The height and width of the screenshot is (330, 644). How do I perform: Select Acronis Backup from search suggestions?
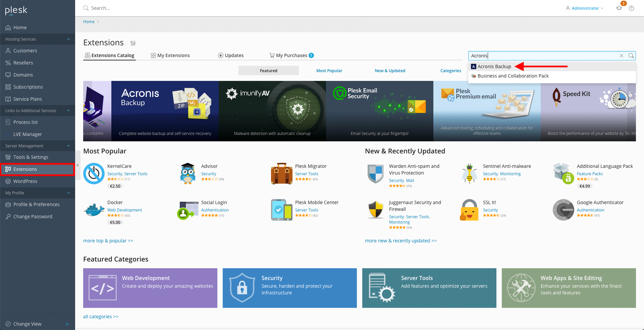[552, 66]
